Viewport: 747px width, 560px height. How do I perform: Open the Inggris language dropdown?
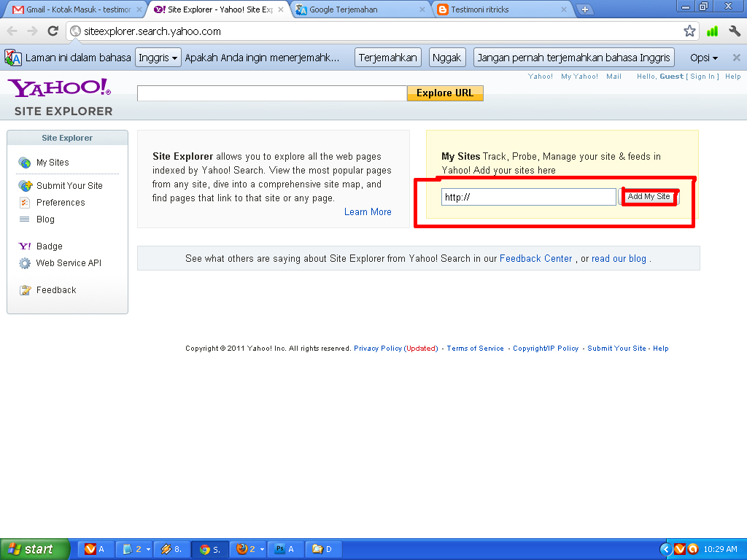tap(158, 58)
